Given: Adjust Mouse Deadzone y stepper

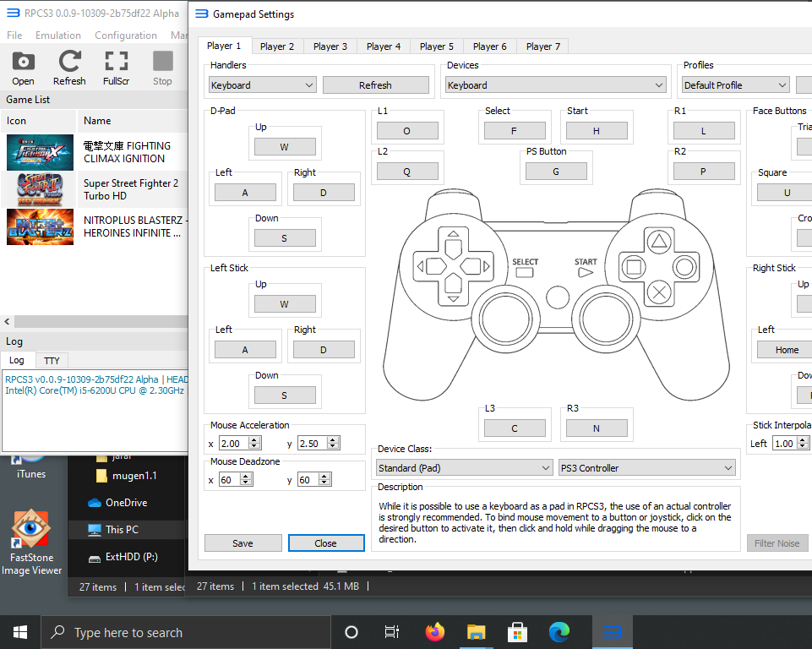Looking at the screenshot, I should point(324,479).
